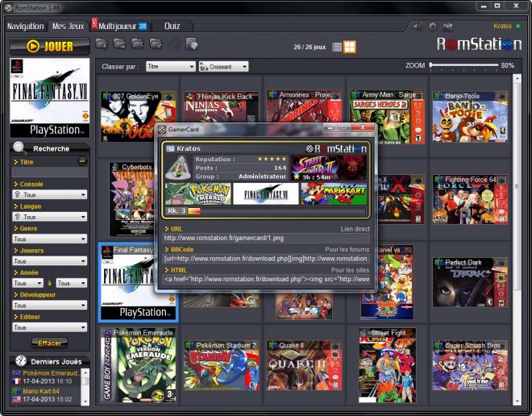Image resolution: width=532 pixels, height=416 pixels.
Task: Switch to grid thumbnail view
Action: coord(350,47)
